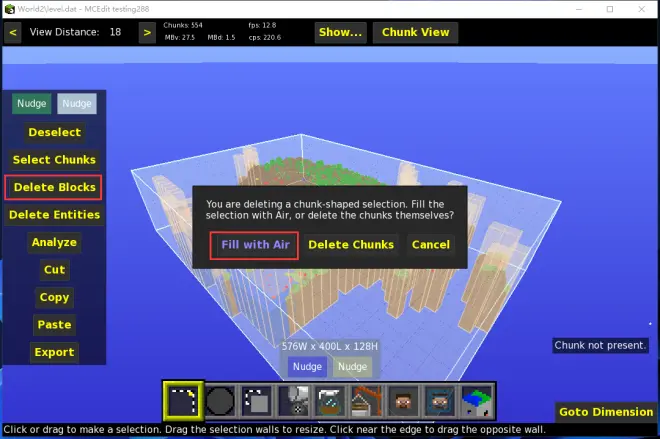This screenshot has width=660, height=439.
Task: Cut the selected region
Action: coord(54,270)
